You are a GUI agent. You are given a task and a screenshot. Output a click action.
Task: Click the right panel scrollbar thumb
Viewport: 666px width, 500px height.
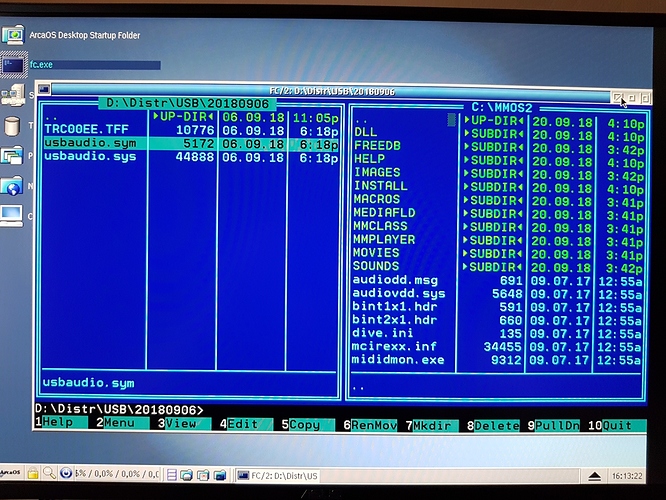coord(452,119)
